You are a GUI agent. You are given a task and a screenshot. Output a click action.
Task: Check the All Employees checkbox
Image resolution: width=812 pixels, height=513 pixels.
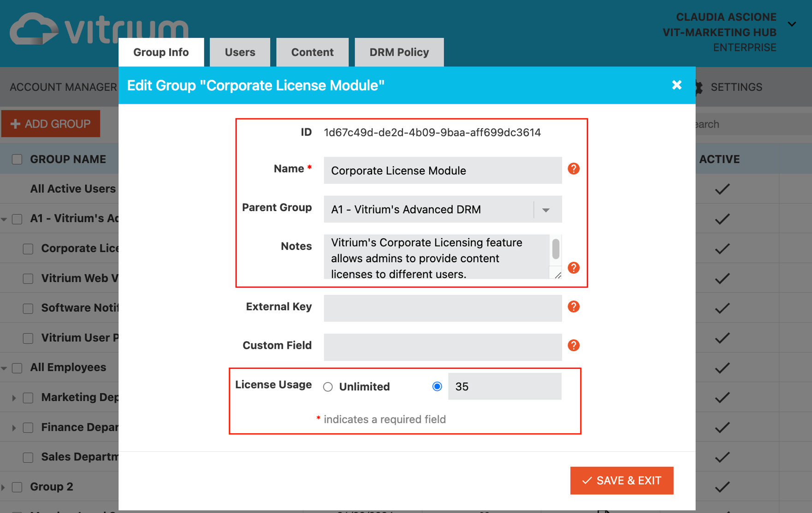17,367
